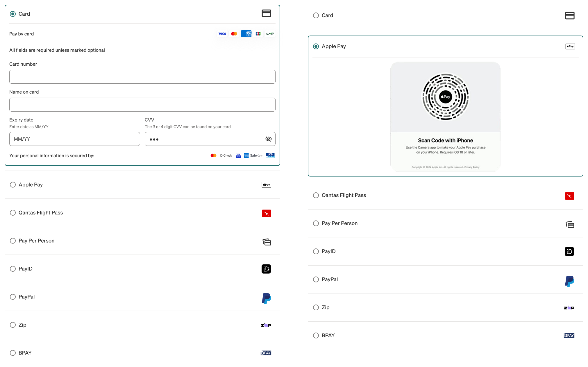
Task: Focus the MM/YY expiry date field
Action: [x=75, y=139]
